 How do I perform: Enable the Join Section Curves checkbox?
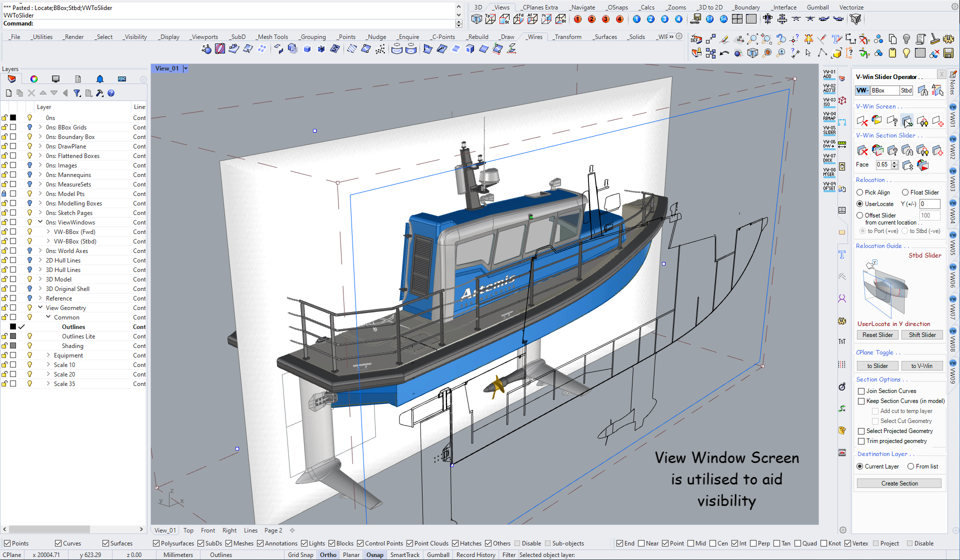point(861,391)
